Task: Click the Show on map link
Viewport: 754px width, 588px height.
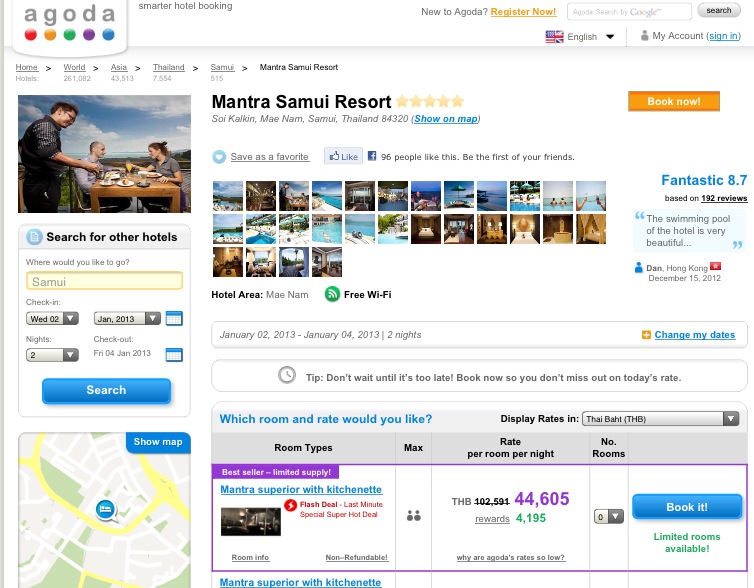Action: (446, 118)
